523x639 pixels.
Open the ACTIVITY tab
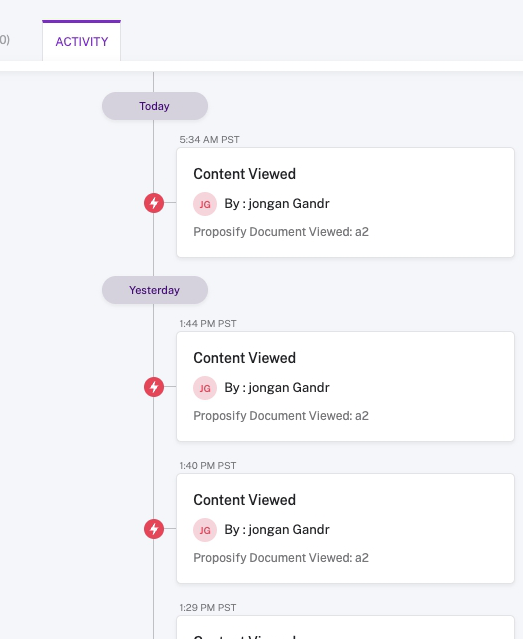[82, 41]
